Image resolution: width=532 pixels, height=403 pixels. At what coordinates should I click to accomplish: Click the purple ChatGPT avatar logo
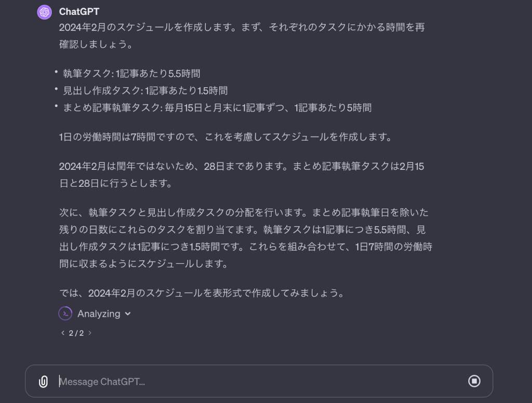pyautogui.click(x=45, y=12)
